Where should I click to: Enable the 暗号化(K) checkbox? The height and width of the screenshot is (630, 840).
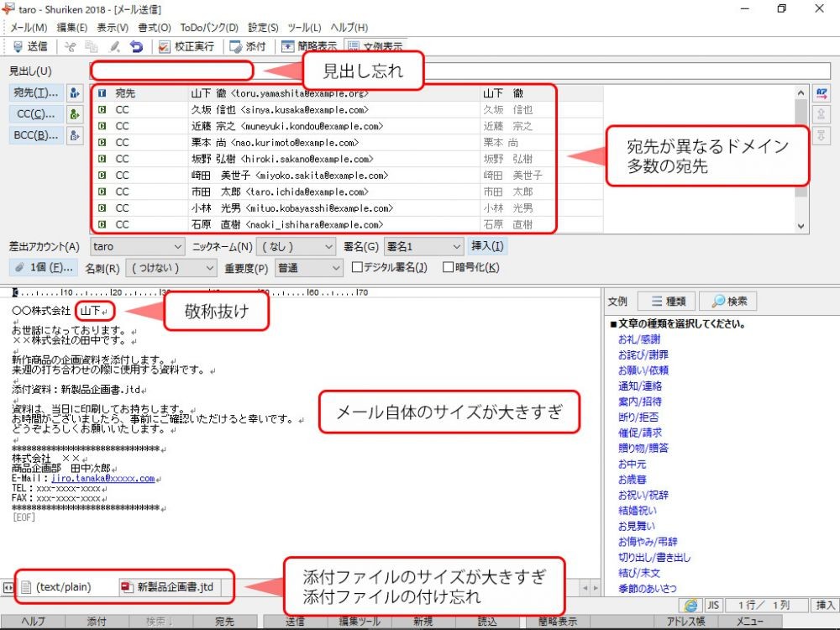click(x=449, y=267)
